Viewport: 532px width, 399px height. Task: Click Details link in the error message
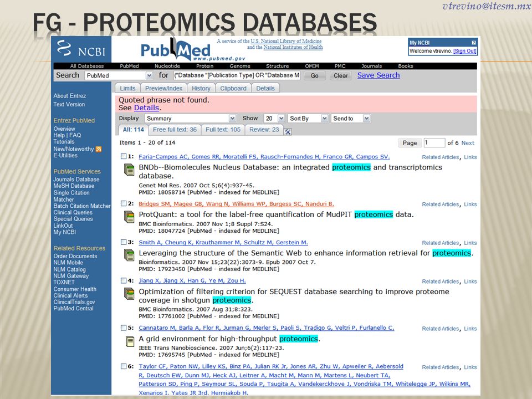pyautogui.click(x=146, y=108)
